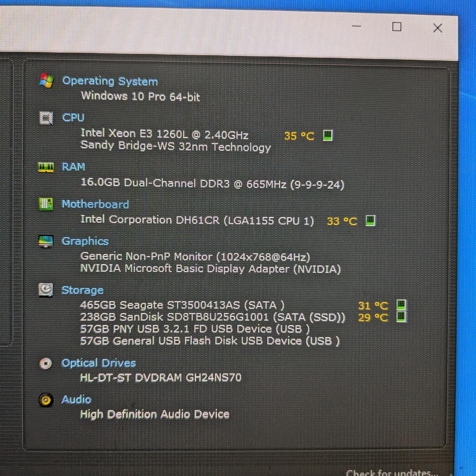Open the RAM section heading

(73, 167)
